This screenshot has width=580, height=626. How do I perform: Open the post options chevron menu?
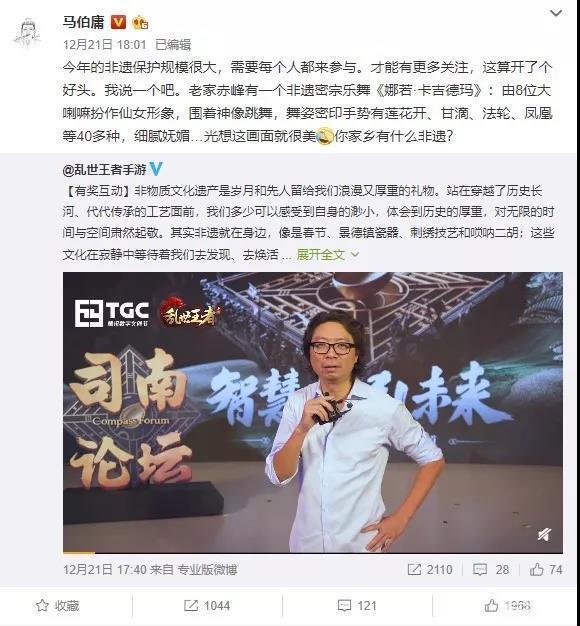[556, 14]
